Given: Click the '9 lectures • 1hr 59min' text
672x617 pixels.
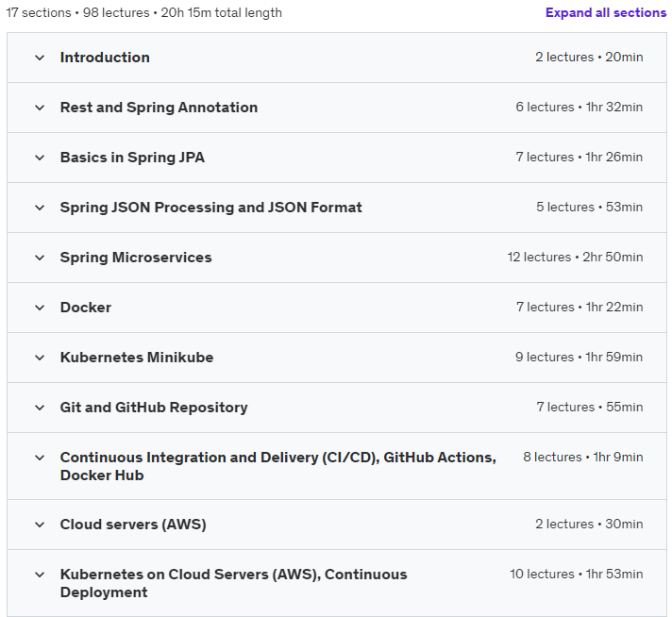Looking at the screenshot, I should (x=579, y=357).
